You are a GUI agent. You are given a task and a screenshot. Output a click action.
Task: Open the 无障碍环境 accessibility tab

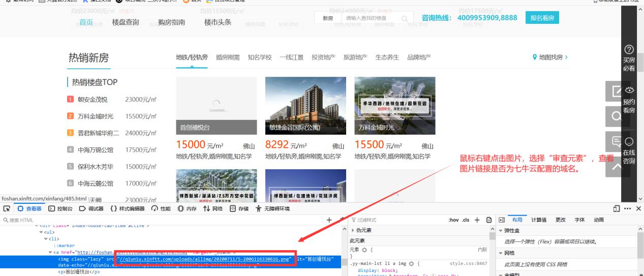tap(272, 209)
